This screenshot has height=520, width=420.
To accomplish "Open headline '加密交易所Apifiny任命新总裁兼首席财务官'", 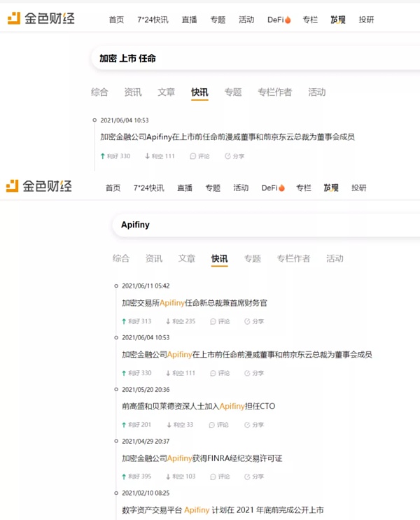I will pyautogui.click(x=195, y=303).
